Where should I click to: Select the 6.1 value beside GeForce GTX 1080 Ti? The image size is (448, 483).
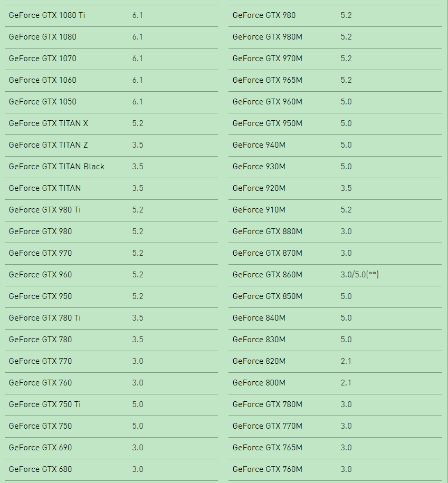point(138,15)
